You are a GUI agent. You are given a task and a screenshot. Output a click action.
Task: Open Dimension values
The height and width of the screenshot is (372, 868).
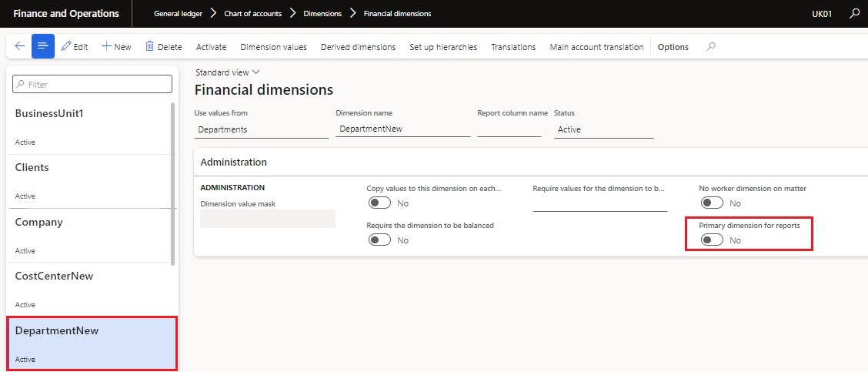(x=273, y=47)
